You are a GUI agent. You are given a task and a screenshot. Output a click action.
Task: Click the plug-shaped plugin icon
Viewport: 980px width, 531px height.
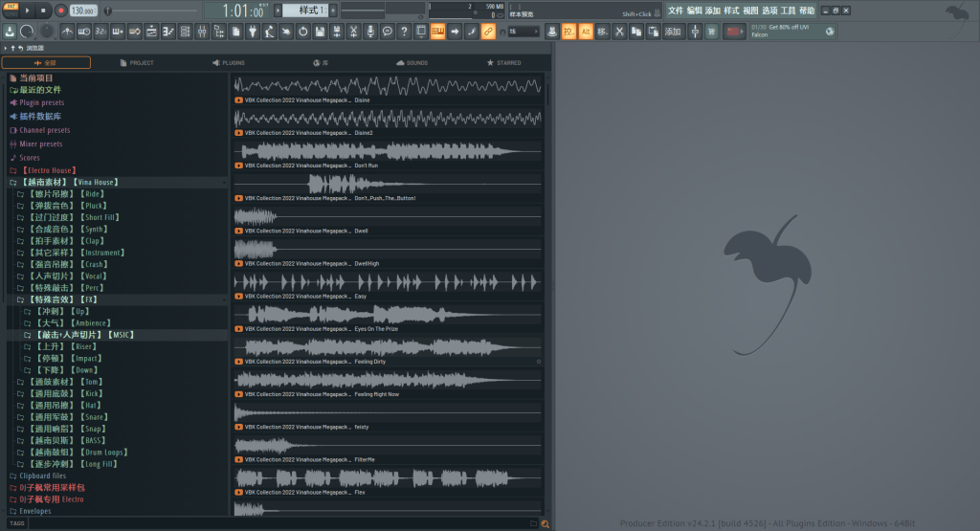(253, 32)
